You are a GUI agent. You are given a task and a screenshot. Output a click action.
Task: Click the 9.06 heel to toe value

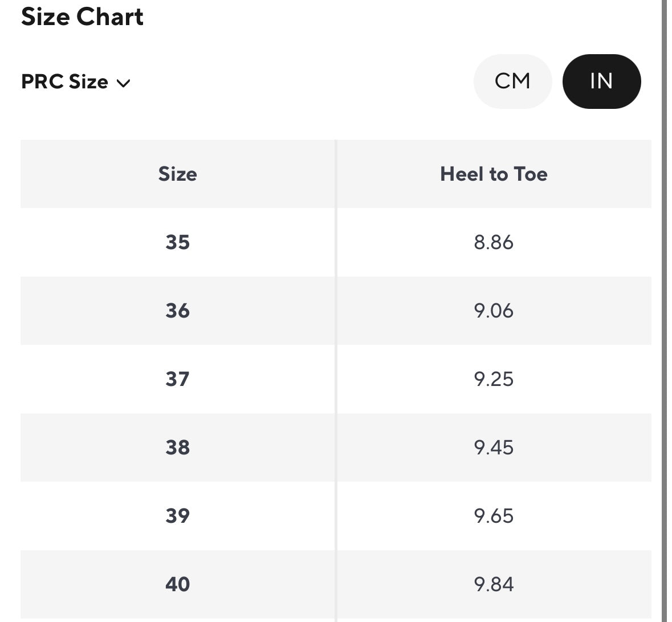click(x=494, y=311)
